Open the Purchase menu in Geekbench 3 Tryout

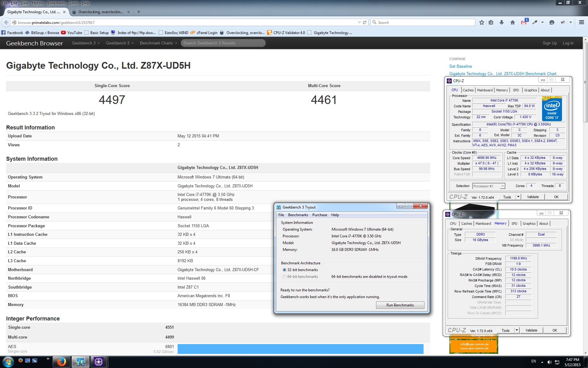click(x=320, y=215)
